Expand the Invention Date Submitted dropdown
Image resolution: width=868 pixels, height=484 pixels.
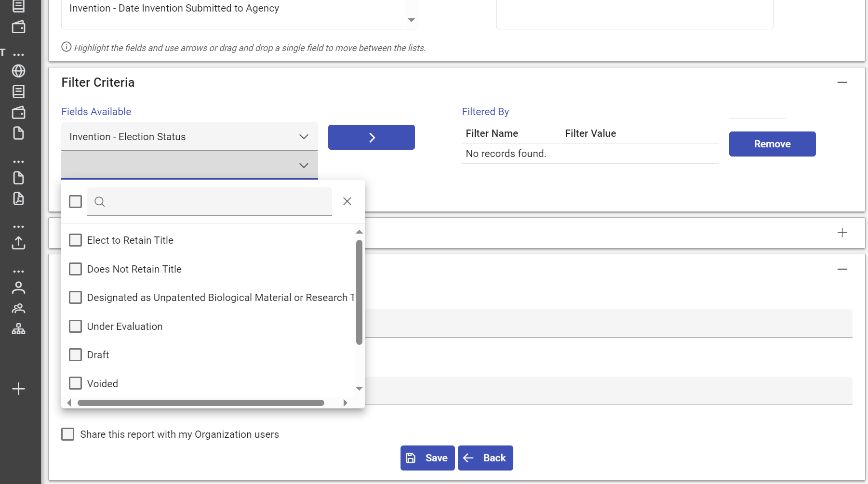[x=411, y=19]
